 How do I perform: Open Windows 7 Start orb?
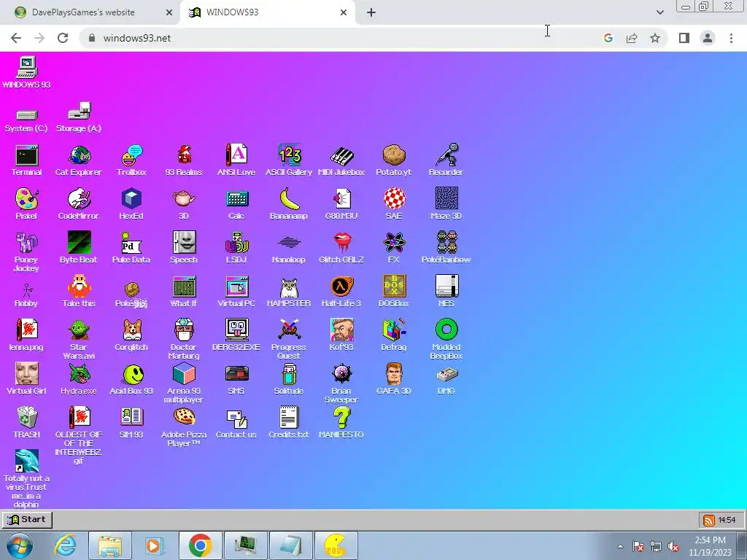coord(19,545)
